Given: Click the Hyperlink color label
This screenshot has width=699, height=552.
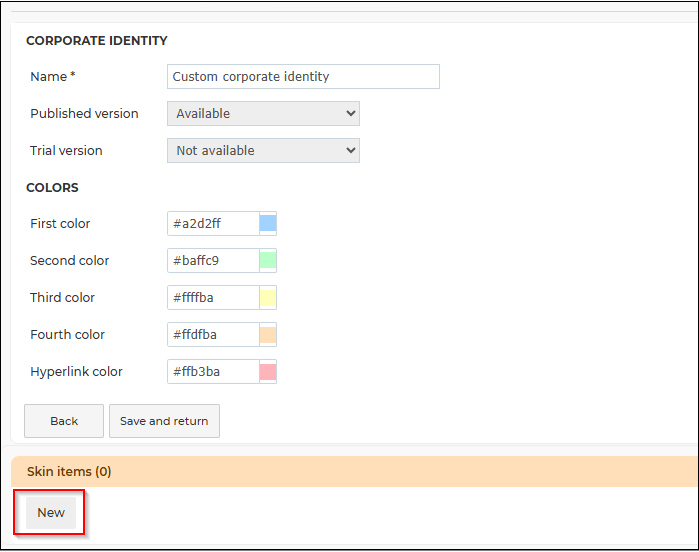Looking at the screenshot, I should click(x=76, y=371).
